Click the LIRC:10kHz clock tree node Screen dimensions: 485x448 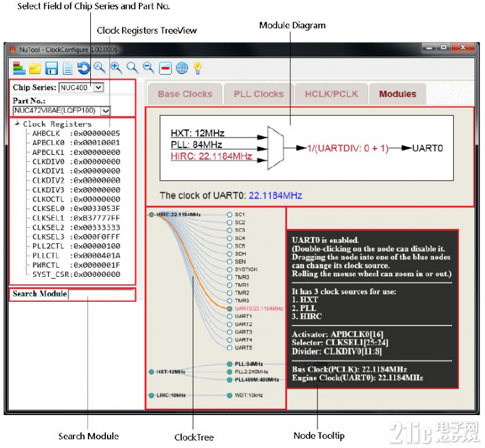pos(151,396)
